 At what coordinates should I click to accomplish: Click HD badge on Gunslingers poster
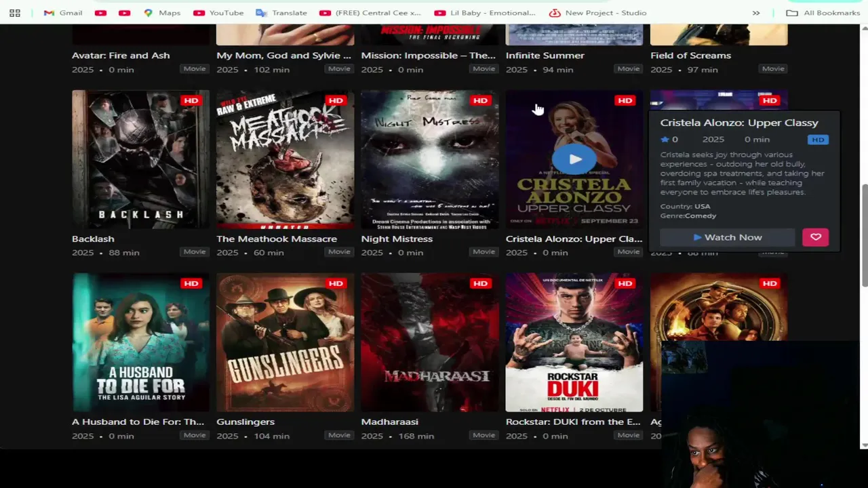(x=336, y=283)
